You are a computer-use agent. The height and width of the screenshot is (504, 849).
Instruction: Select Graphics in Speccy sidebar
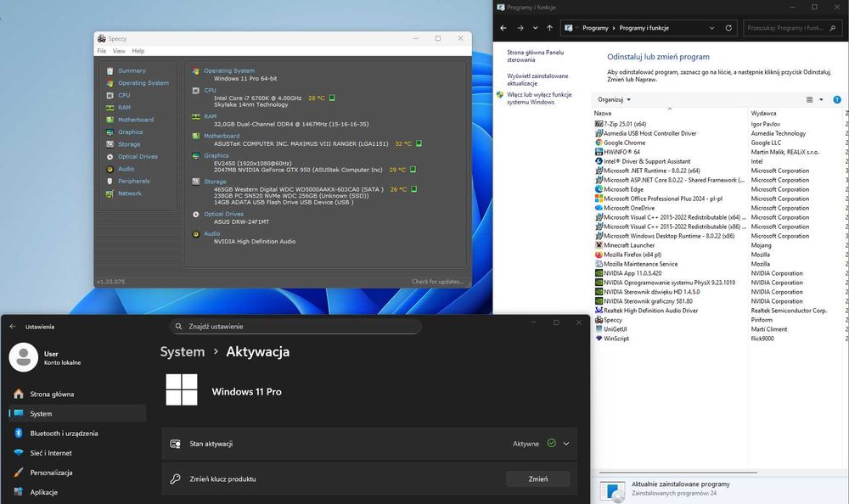(131, 132)
